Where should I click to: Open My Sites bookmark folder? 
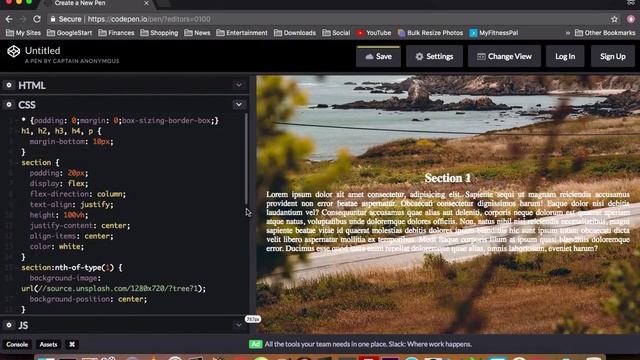(x=23, y=33)
